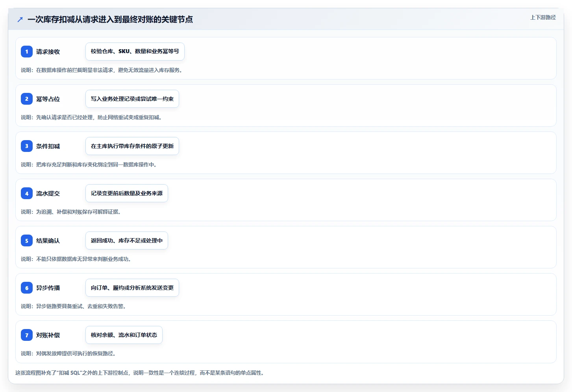Click step number badge 7 for 对账补偿
This screenshot has height=392, width=572.
27,335
